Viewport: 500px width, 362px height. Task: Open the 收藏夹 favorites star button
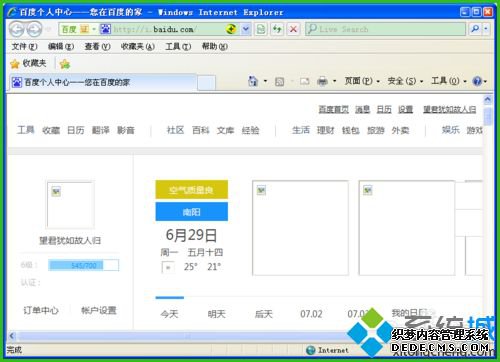tap(28, 63)
